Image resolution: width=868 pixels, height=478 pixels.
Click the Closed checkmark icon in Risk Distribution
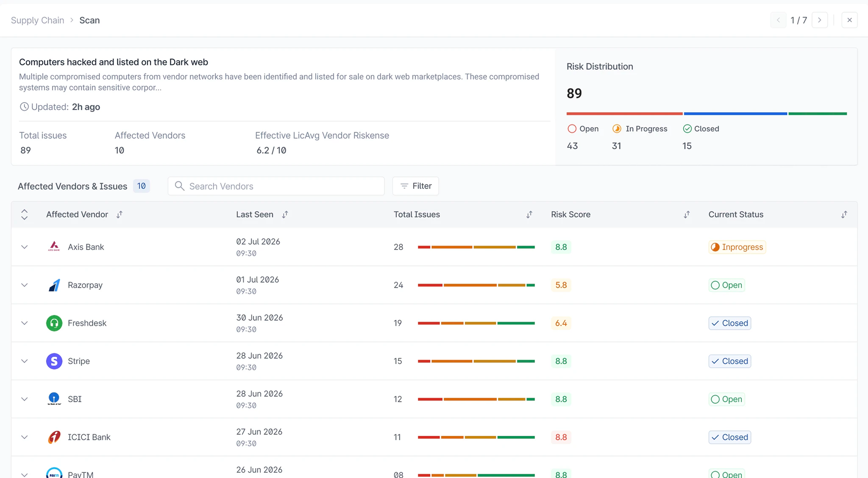coord(687,129)
